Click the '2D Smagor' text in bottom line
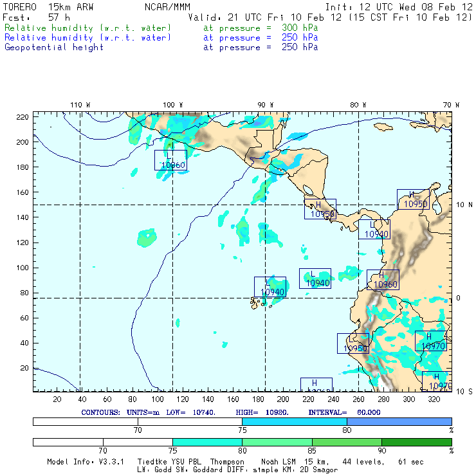476x476 pixels. click(x=319, y=470)
